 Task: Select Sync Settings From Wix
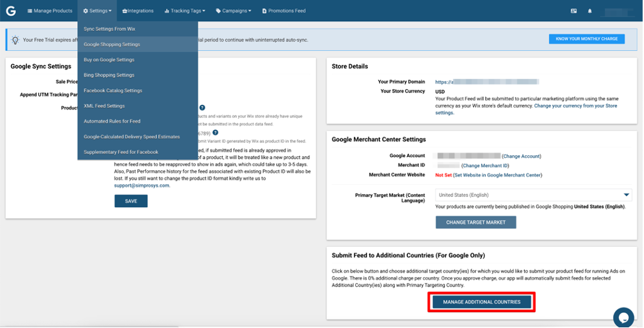(138, 29)
